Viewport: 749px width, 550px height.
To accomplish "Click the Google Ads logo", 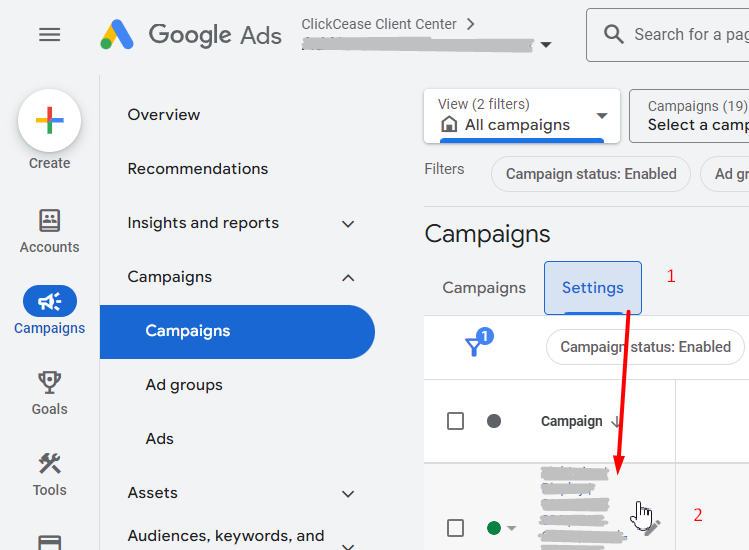I will [191, 34].
